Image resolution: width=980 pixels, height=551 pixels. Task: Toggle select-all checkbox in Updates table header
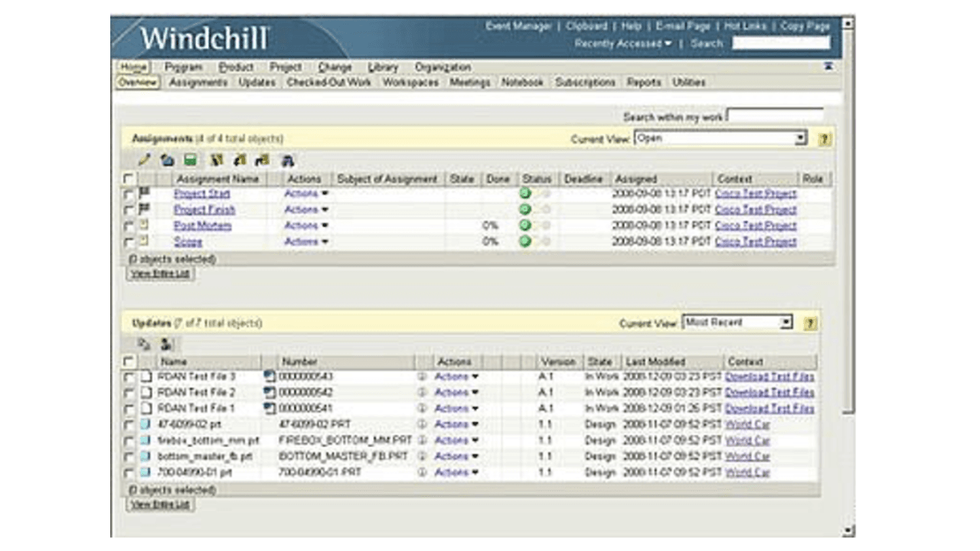point(129,361)
